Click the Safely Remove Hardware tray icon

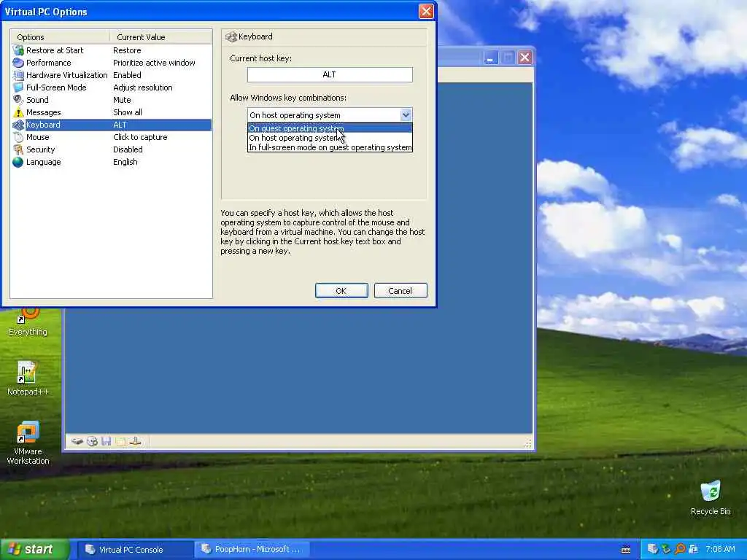[x=666, y=549]
